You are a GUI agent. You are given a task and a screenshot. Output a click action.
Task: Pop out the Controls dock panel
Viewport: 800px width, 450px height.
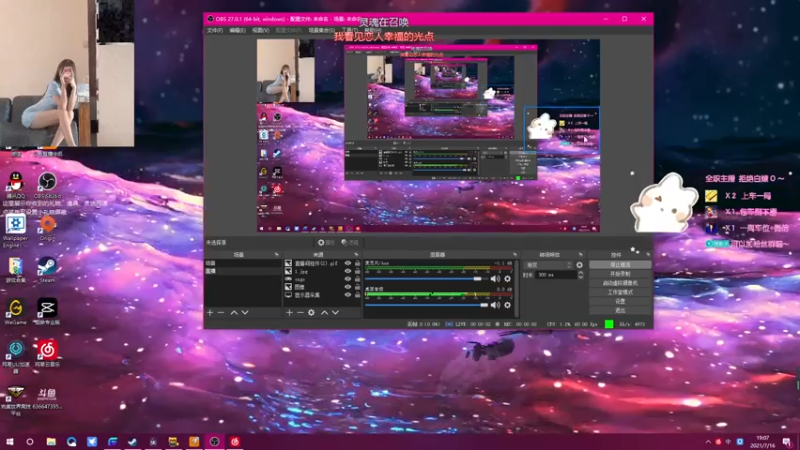coord(648,255)
